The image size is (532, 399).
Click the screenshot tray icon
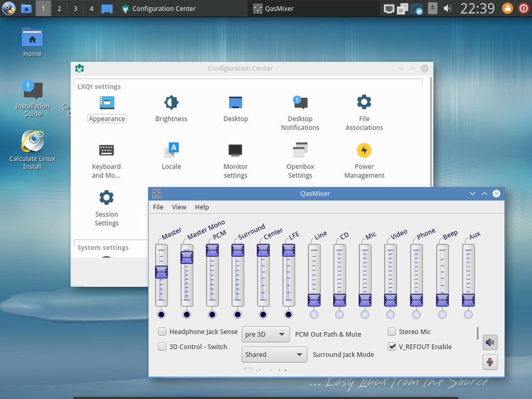pyautogui.click(x=417, y=9)
